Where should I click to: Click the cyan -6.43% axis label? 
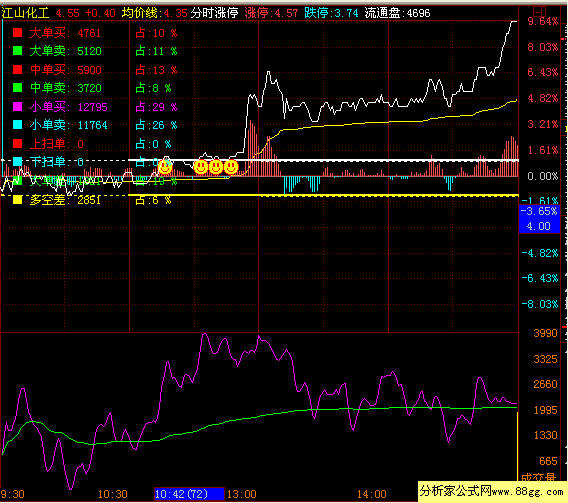[540, 278]
